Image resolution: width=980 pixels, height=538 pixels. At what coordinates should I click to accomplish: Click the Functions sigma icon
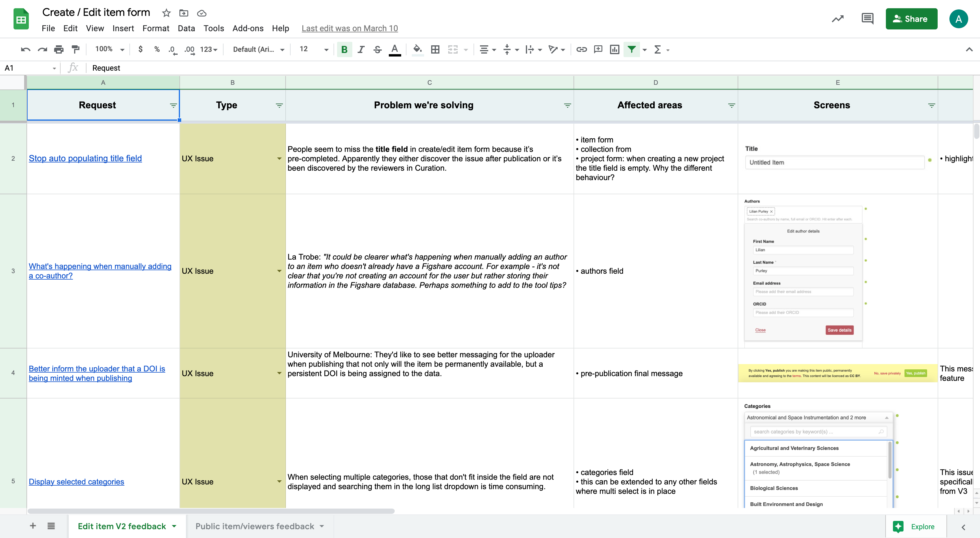click(x=658, y=49)
